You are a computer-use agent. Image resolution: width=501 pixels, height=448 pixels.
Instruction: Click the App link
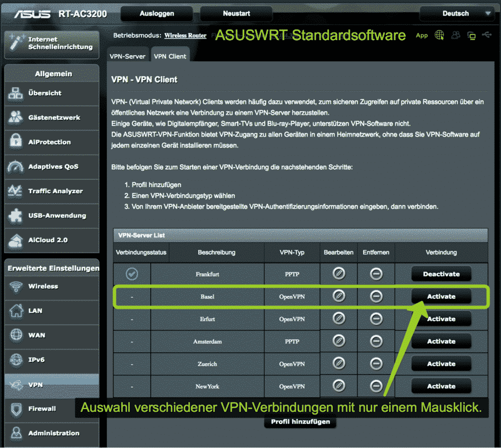tap(422, 36)
